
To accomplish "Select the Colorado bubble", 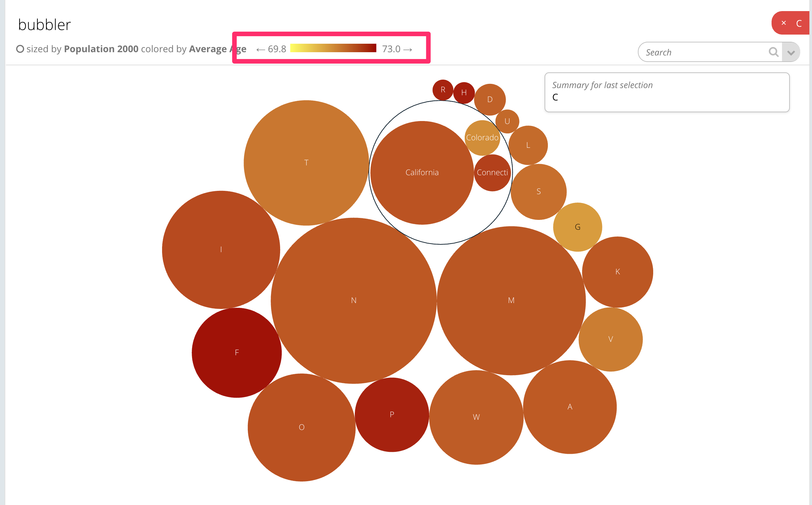I will coord(482,138).
